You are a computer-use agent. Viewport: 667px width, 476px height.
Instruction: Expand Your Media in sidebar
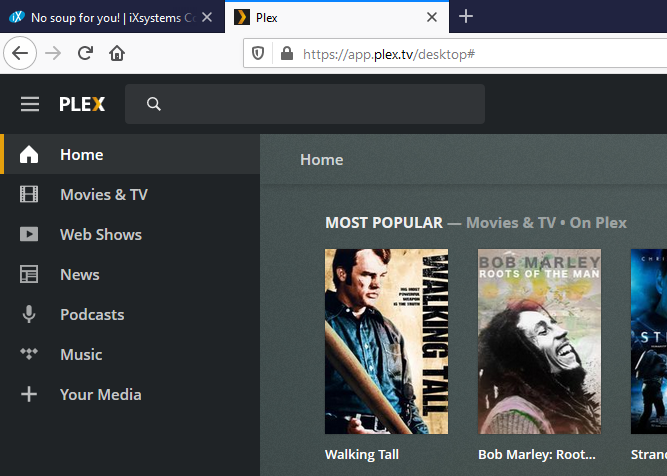130,394
